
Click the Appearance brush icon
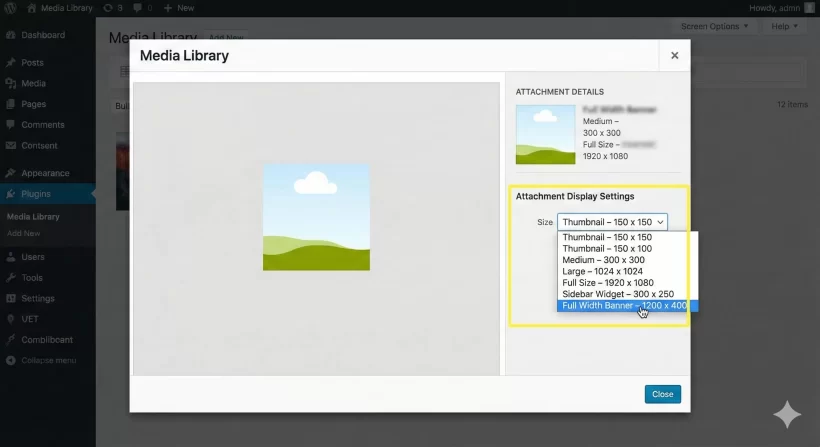[x=10, y=173]
